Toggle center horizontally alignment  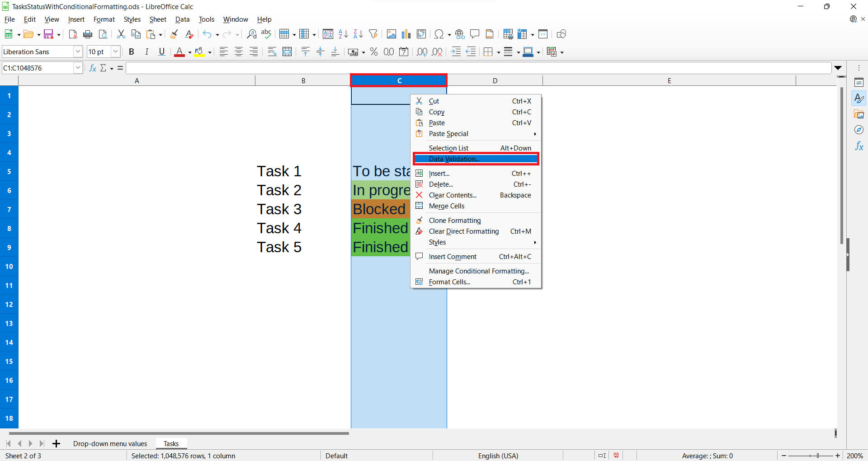tap(239, 52)
